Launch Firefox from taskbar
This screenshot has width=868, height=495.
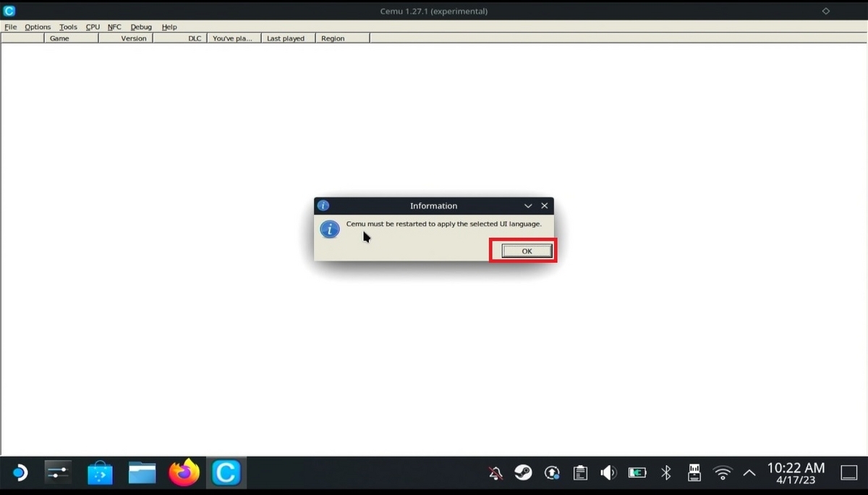184,473
